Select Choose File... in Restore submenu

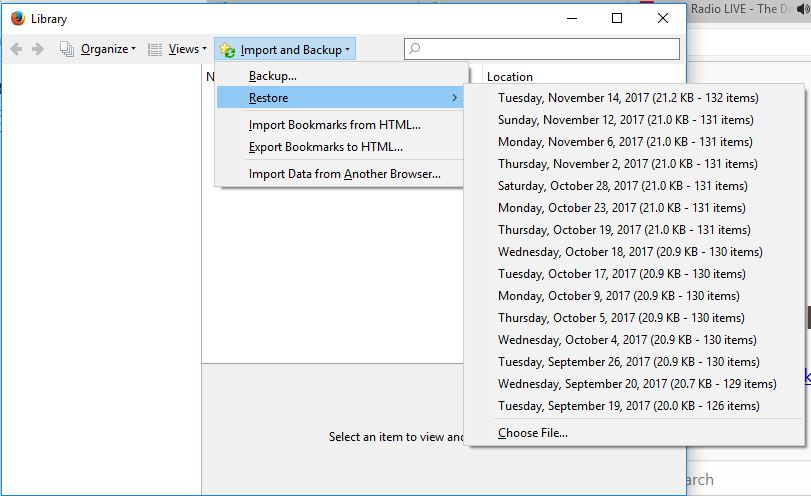tap(635, 433)
